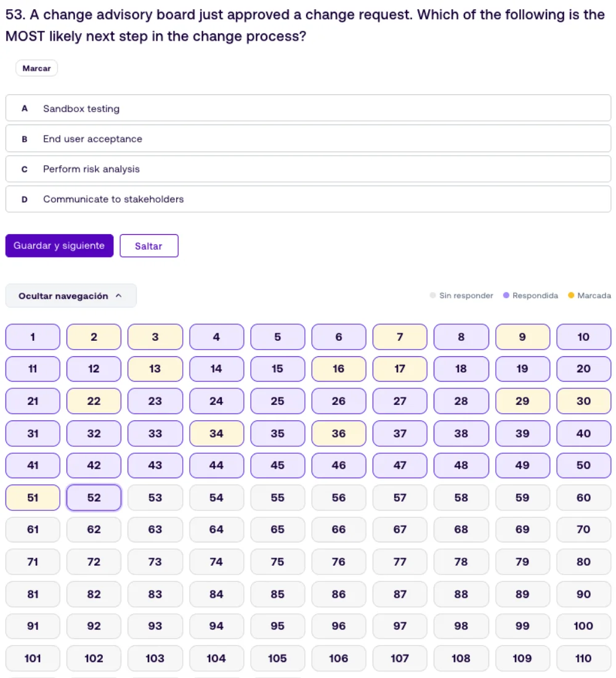Go to question 75
616x678 pixels.
point(278,562)
